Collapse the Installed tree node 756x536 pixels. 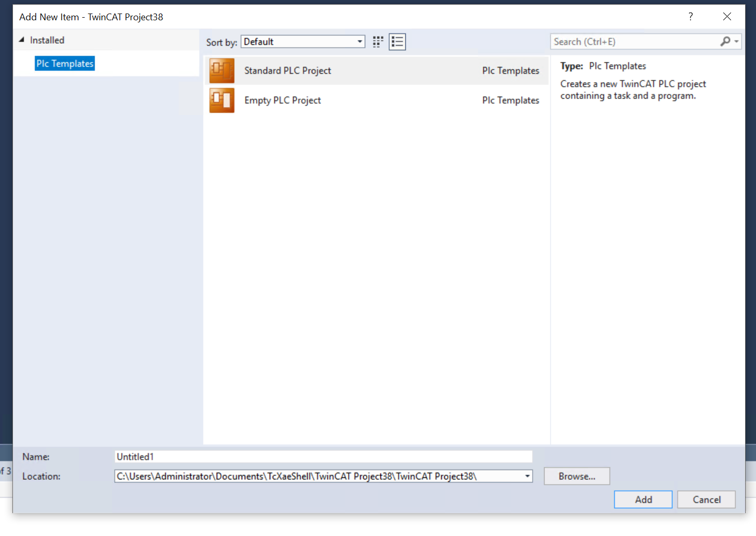pos(22,40)
